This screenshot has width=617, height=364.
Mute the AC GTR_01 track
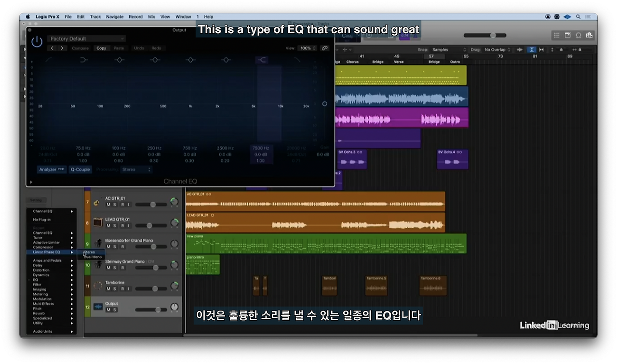coord(108,205)
